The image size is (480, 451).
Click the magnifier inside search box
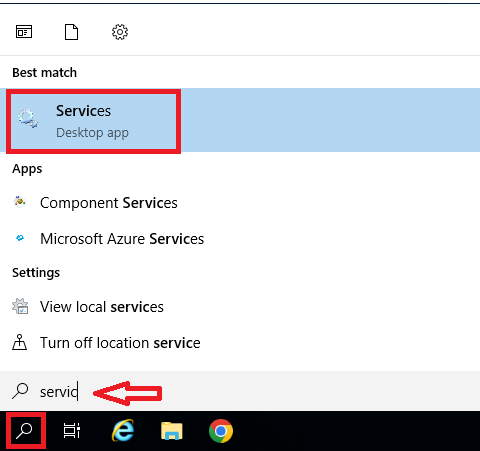click(x=20, y=391)
